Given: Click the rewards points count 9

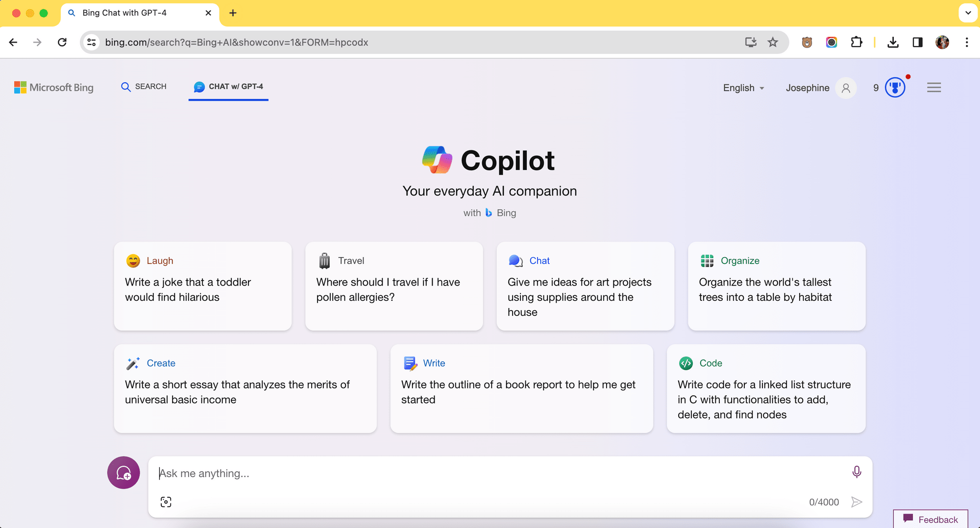Looking at the screenshot, I should 876,88.
